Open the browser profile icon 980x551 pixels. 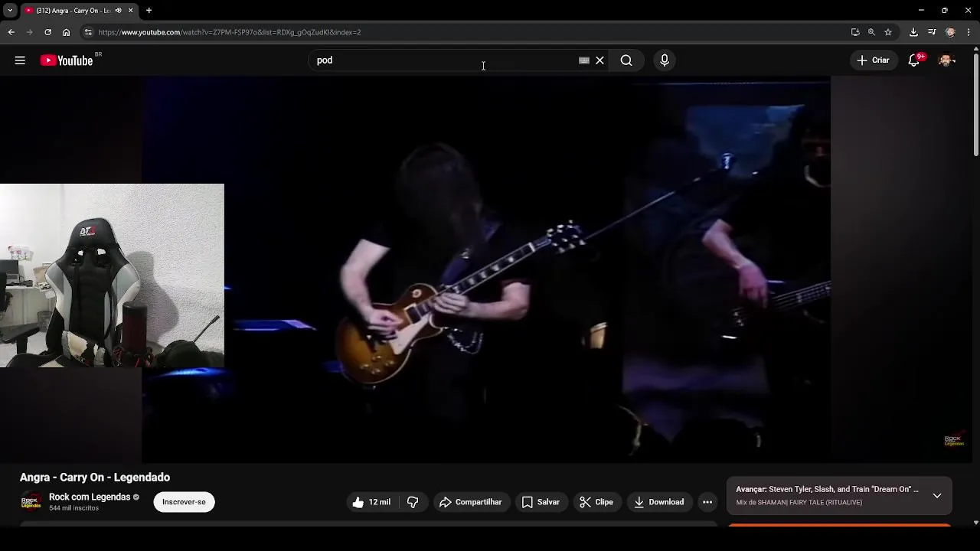(950, 32)
